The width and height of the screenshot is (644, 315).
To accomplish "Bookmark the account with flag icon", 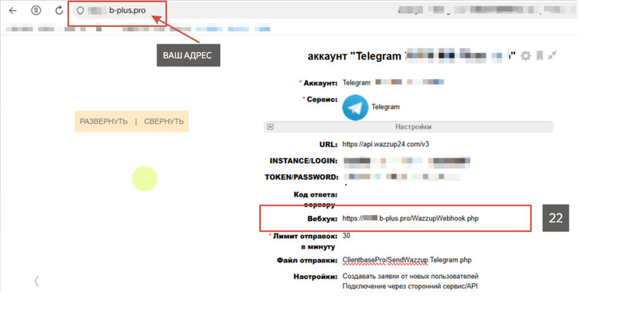I will coord(540,56).
